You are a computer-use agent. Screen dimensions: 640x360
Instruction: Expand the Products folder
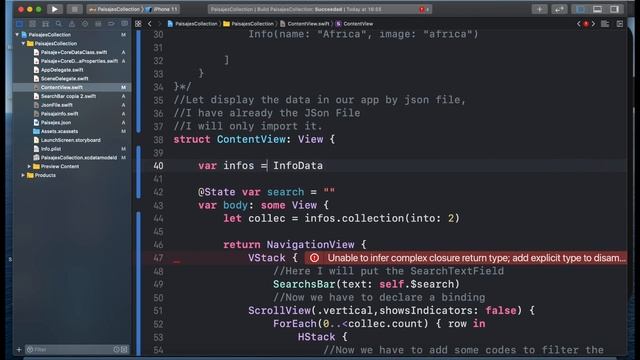[x=23, y=175]
